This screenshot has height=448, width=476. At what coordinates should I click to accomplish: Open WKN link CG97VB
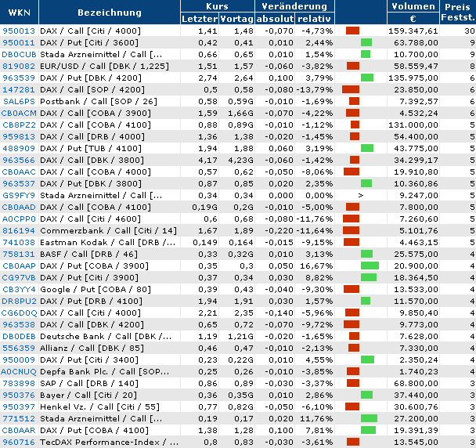coord(19,277)
